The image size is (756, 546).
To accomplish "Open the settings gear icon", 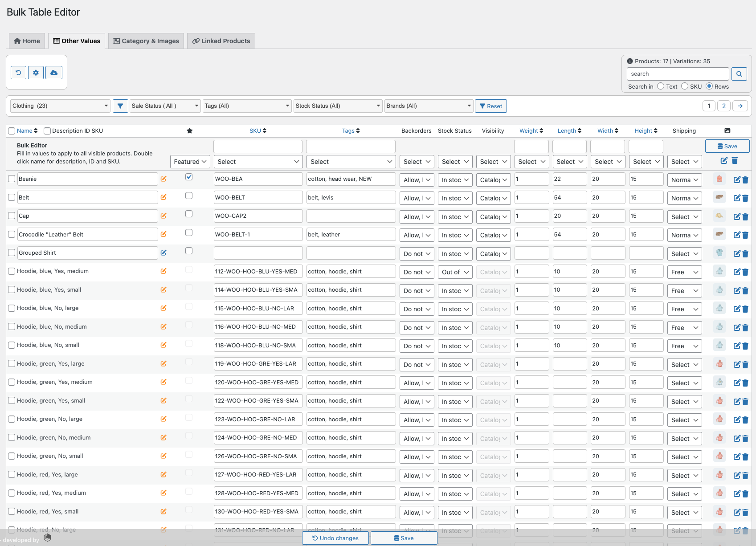I will (36, 72).
